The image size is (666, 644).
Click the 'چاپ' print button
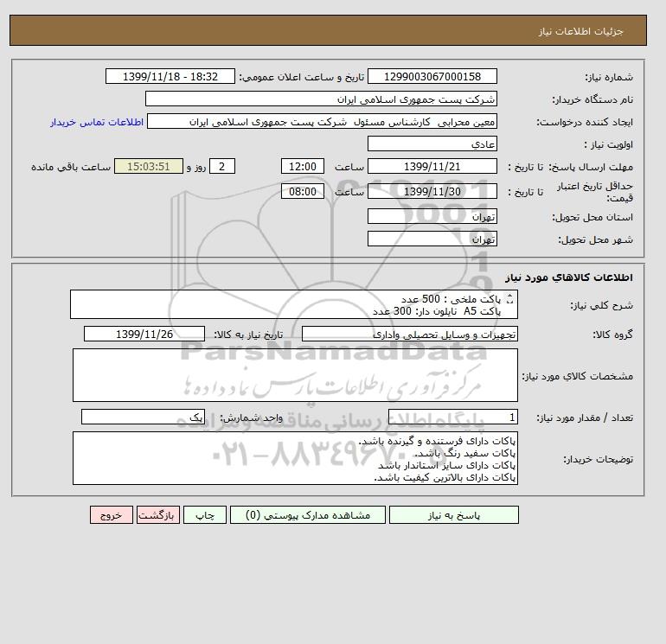tap(205, 514)
